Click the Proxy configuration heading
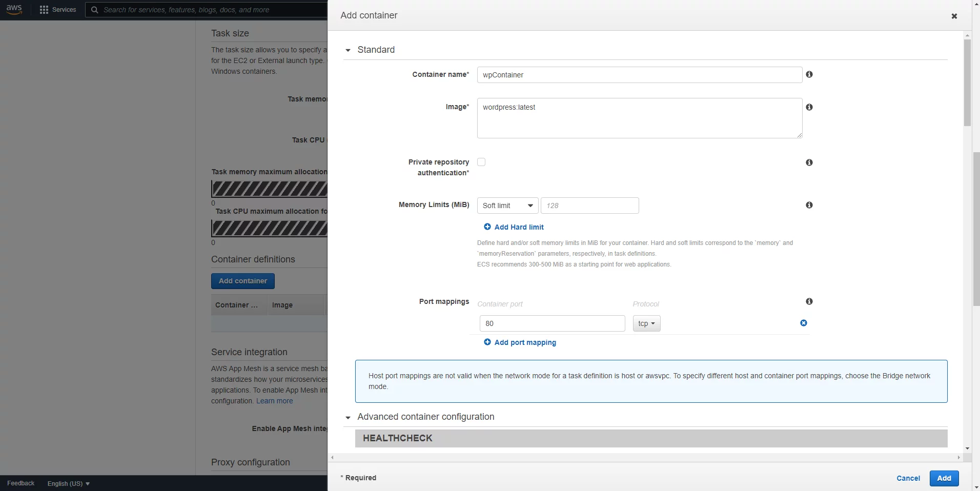Image resolution: width=980 pixels, height=491 pixels. point(251,462)
